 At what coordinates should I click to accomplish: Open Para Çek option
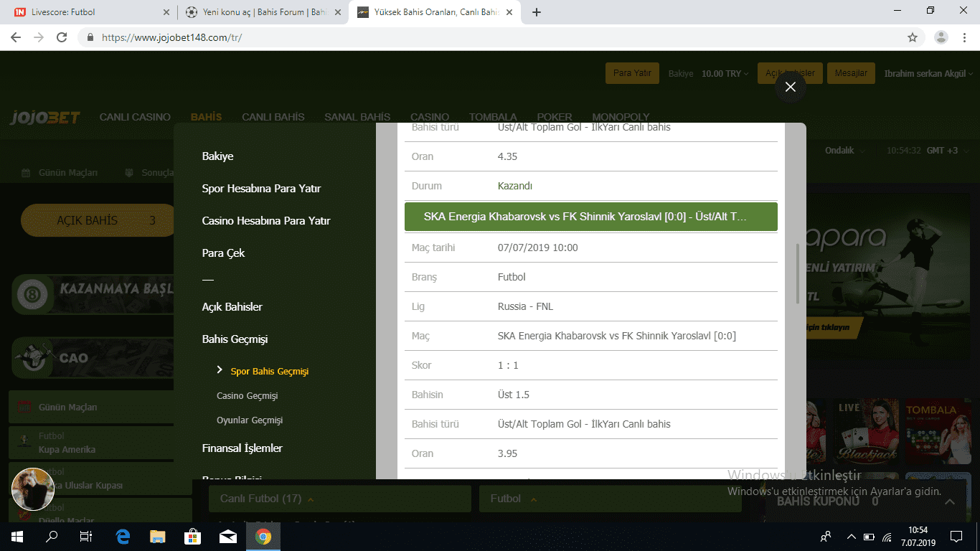click(223, 253)
